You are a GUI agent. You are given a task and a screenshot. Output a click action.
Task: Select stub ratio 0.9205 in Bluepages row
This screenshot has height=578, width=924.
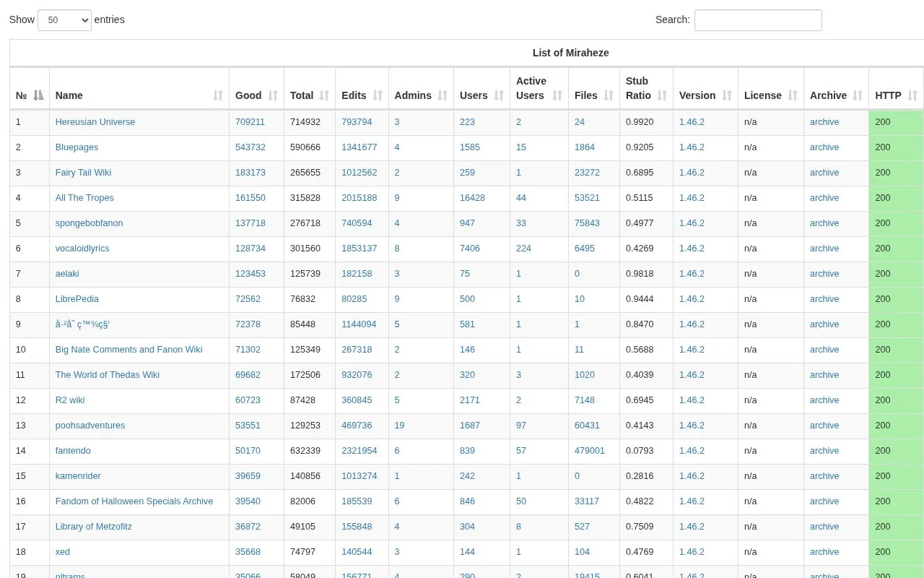[x=640, y=147]
